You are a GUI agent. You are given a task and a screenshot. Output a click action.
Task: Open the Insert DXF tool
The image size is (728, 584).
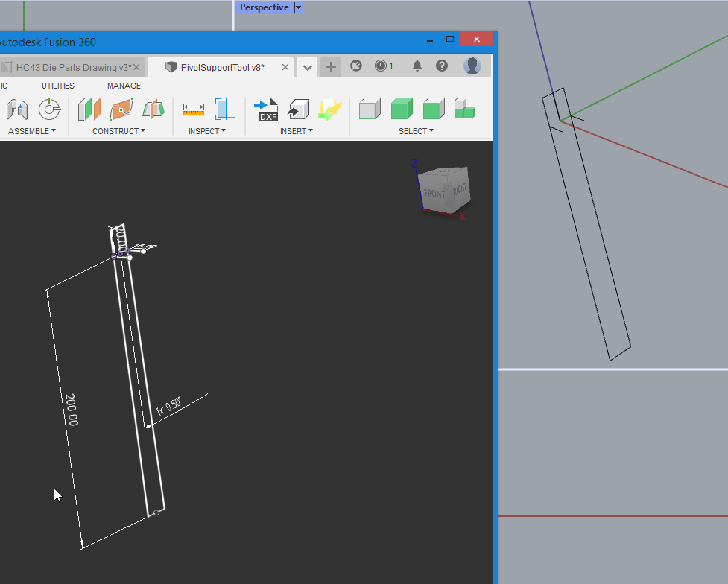(267, 109)
